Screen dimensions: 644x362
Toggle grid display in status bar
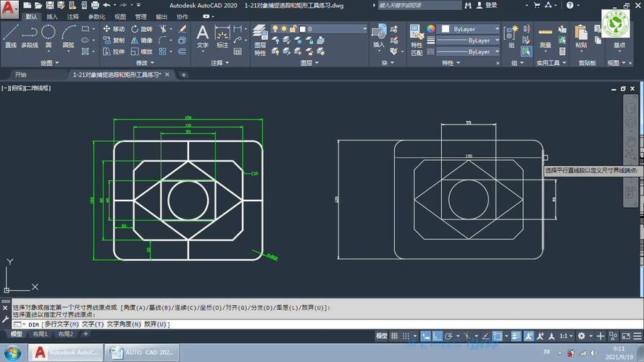(x=394, y=336)
